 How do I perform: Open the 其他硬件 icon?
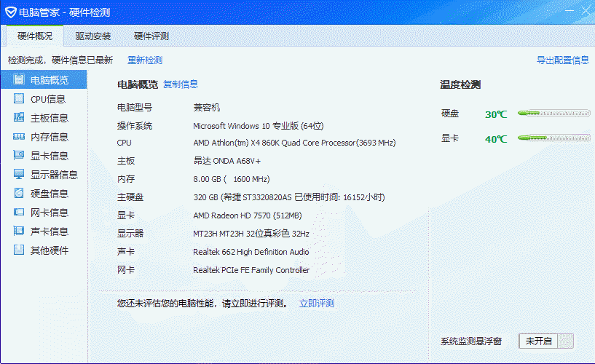tap(19, 250)
